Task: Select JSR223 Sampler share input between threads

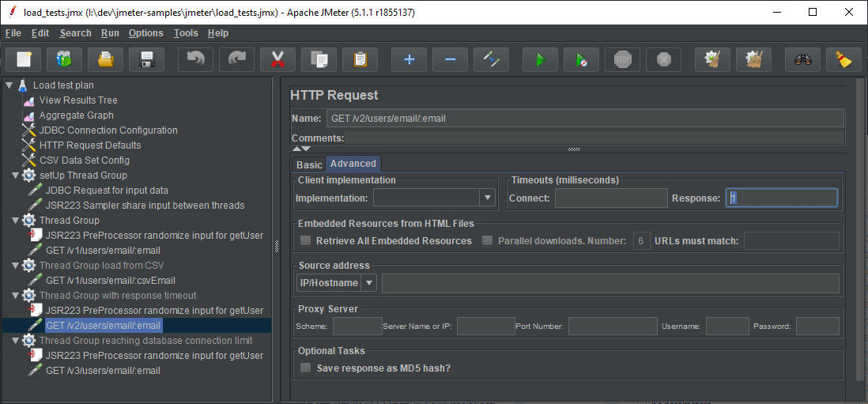Action: tap(145, 205)
